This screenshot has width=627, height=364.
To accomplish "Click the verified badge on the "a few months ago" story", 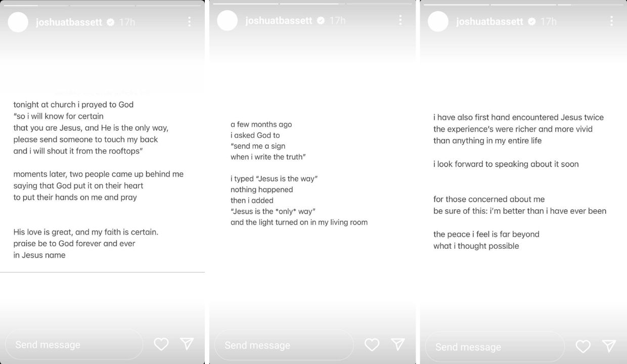I will 321,21.
